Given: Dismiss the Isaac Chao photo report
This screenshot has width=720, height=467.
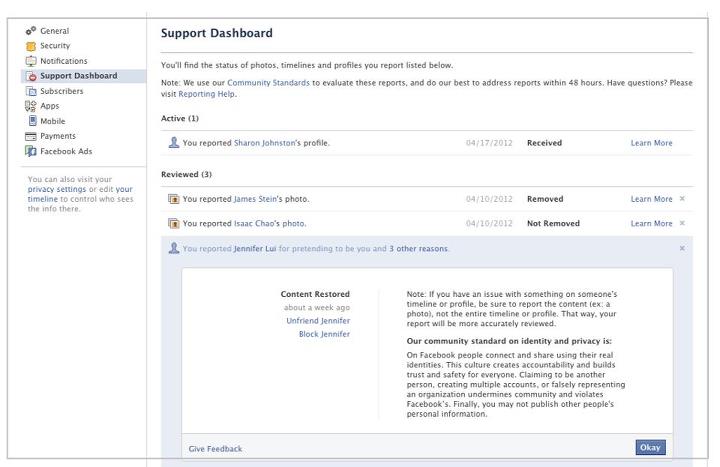Looking at the screenshot, I should click(682, 223).
